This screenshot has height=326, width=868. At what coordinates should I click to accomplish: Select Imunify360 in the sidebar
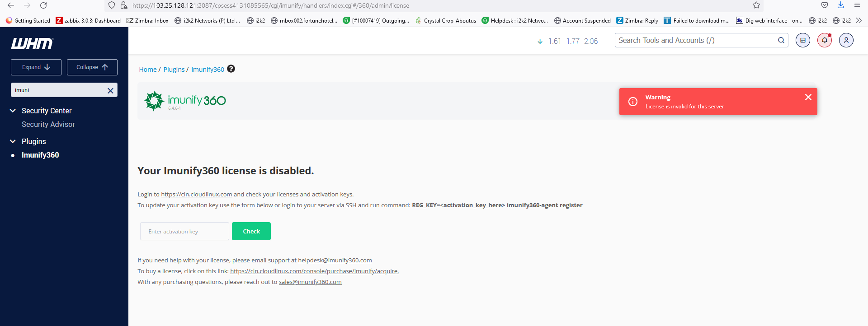40,155
